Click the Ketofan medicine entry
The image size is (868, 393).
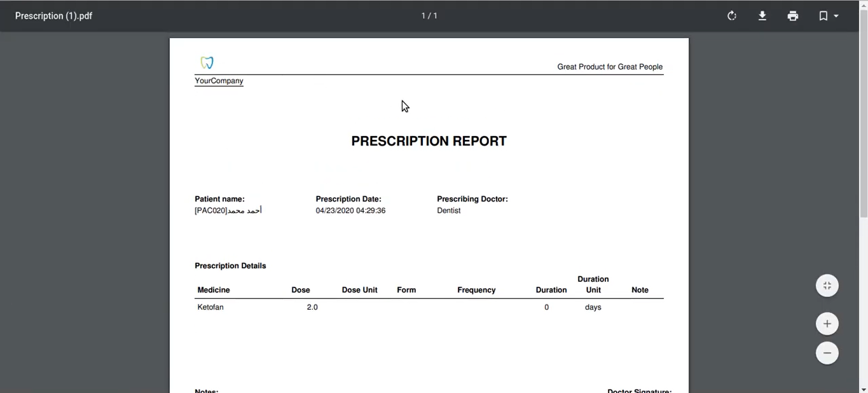(210, 307)
